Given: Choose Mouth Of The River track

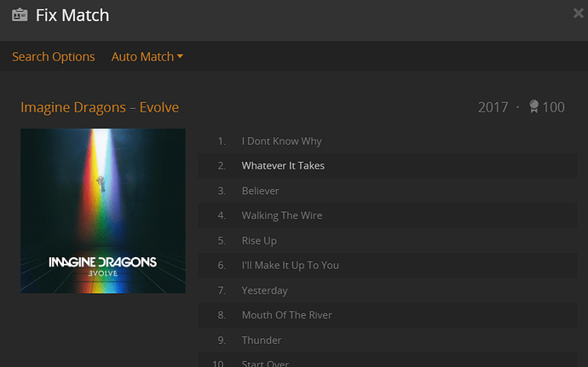Looking at the screenshot, I should [388, 315].
